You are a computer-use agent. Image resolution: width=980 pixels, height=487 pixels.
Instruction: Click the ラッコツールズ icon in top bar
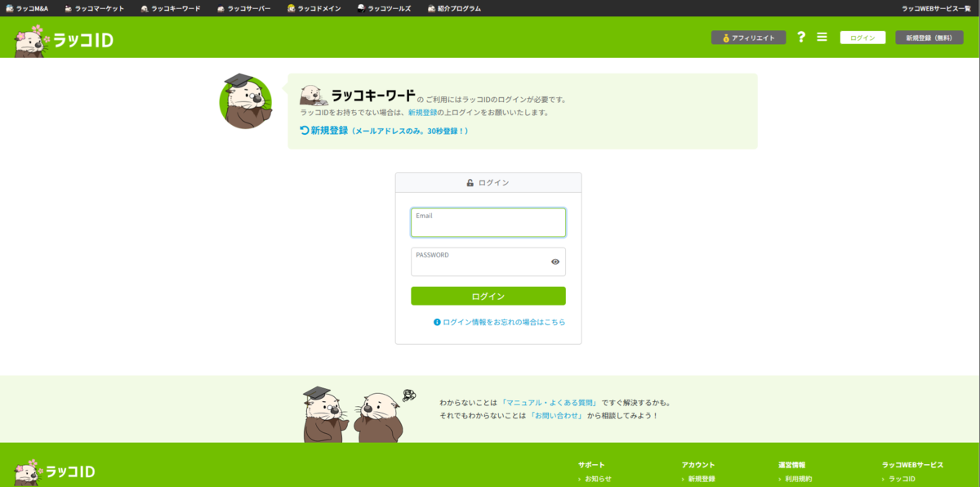[361, 8]
